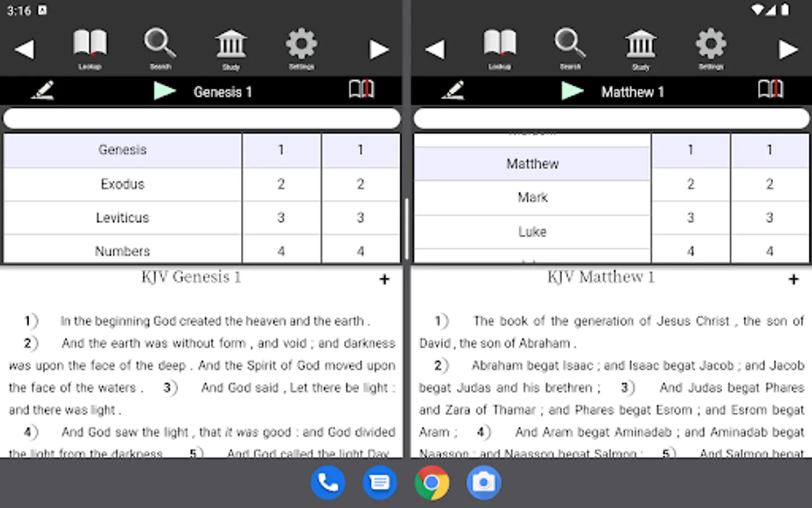Play audio for Matthew 1
The image size is (812, 508).
572,90
